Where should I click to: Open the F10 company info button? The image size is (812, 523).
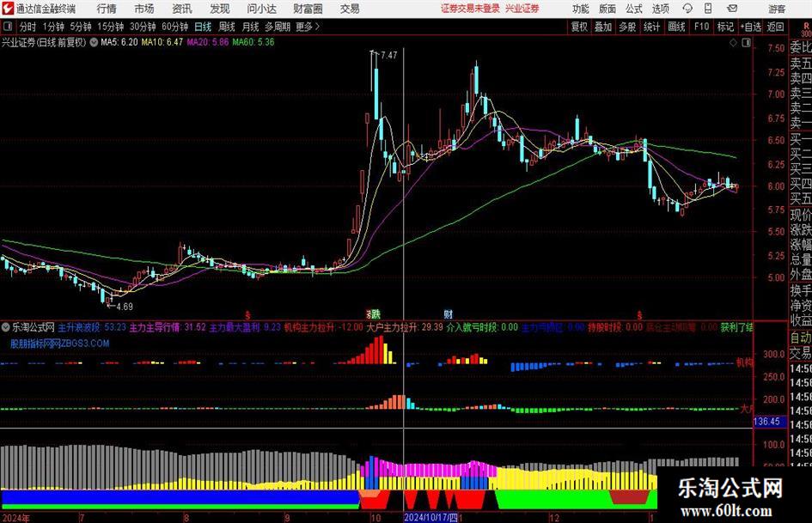(702, 27)
